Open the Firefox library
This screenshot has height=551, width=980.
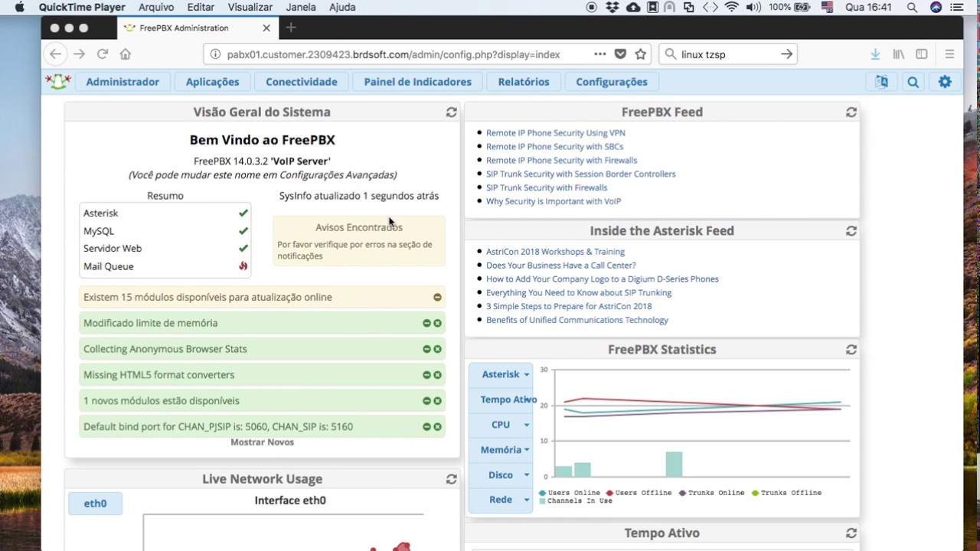pyautogui.click(x=899, y=54)
